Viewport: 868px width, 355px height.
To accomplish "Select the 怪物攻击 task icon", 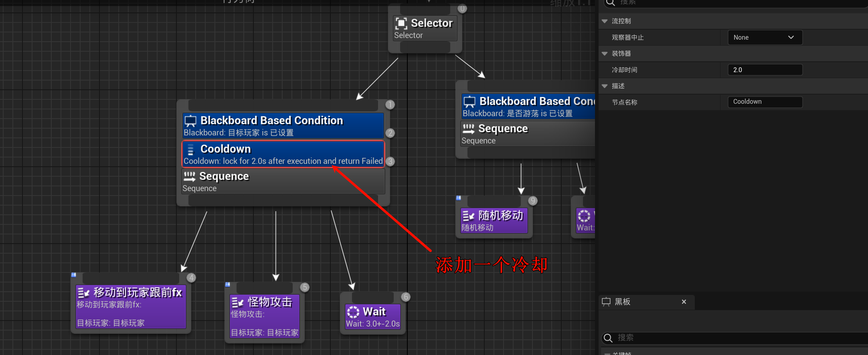I will [x=237, y=303].
